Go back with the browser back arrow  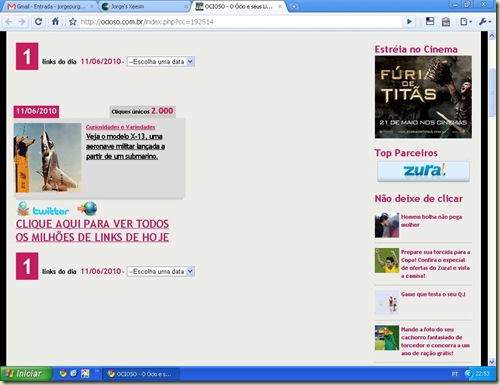[9, 22]
